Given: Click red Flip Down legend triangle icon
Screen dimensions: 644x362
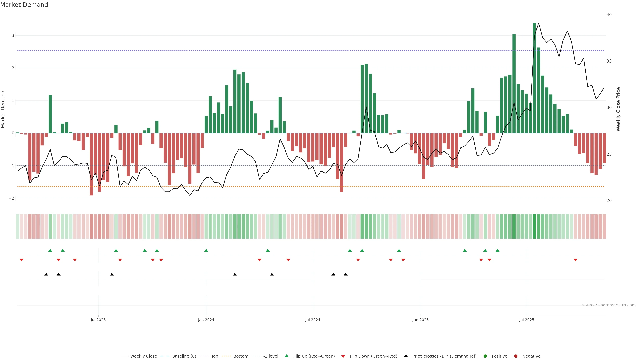Looking at the screenshot, I should 343,356.
